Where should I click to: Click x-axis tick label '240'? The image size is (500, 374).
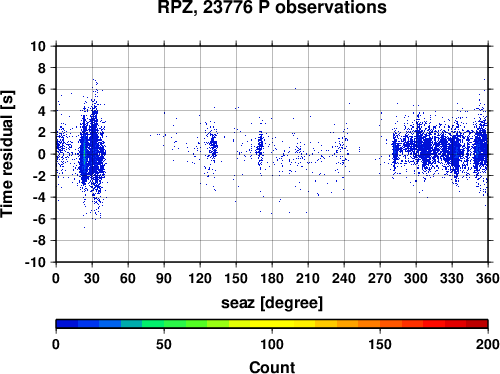[x=344, y=278]
